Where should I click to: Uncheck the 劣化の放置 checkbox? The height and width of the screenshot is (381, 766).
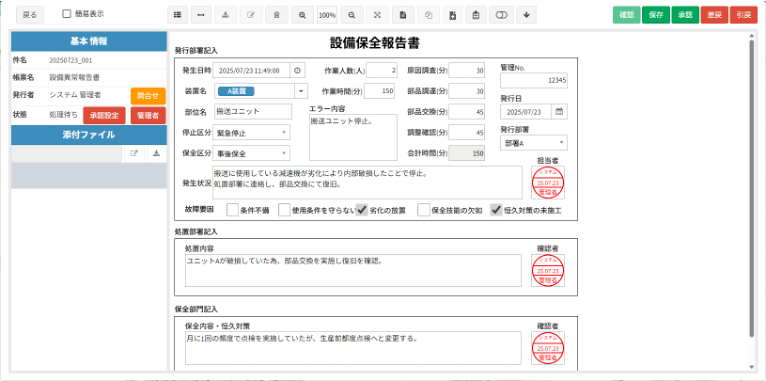click(362, 210)
